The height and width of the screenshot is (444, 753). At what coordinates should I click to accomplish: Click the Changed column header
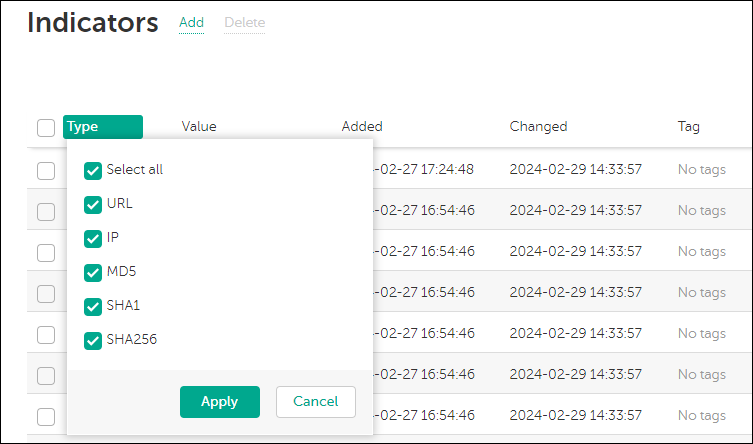(538, 127)
